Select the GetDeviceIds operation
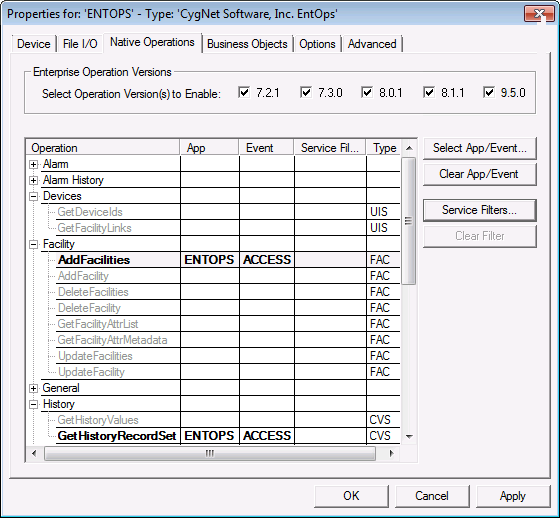 point(90,212)
